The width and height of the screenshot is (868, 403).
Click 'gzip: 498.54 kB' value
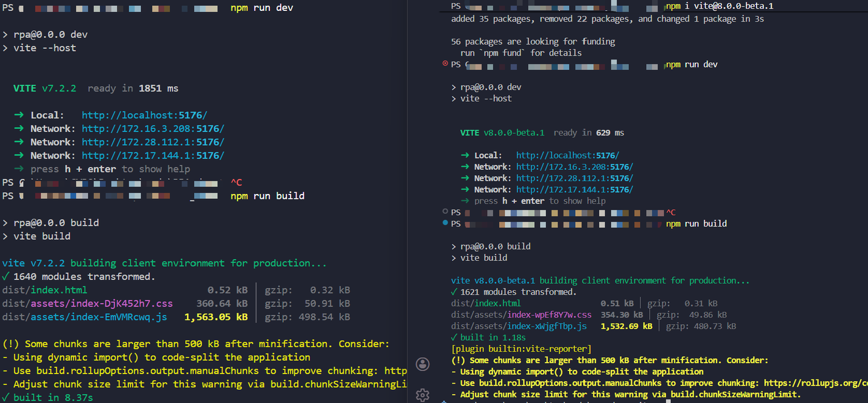click(307, 317)
